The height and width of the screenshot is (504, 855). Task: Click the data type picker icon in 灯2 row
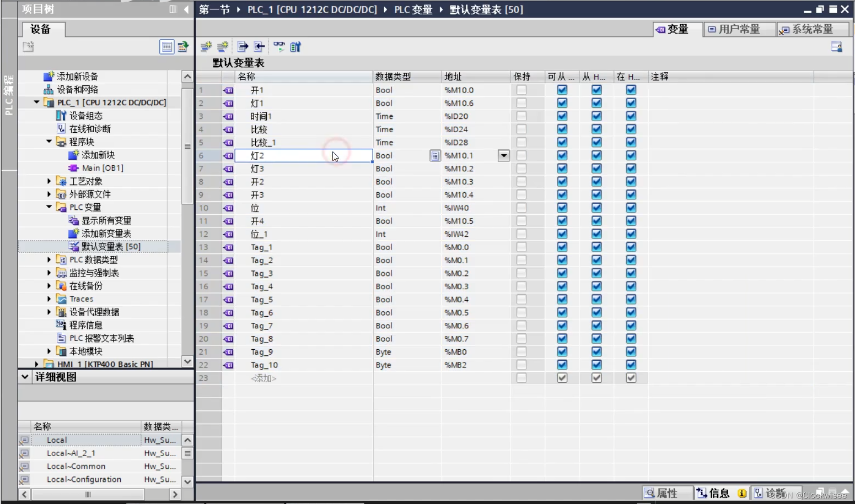[x=435, y=156]
